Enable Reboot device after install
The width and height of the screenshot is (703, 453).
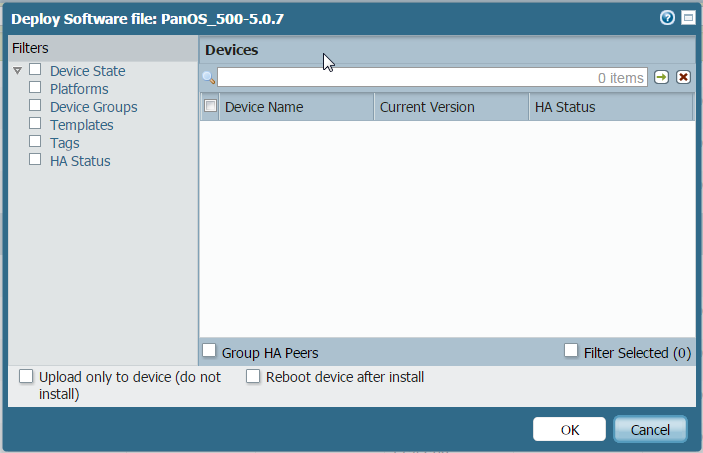click(253, 377)
